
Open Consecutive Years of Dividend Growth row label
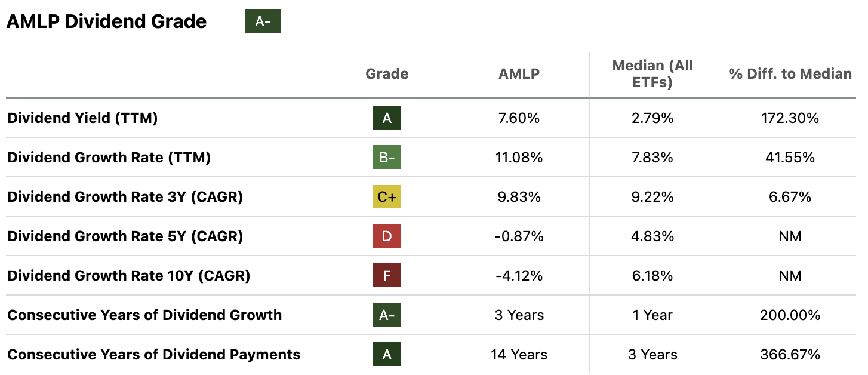pos(144,315)
